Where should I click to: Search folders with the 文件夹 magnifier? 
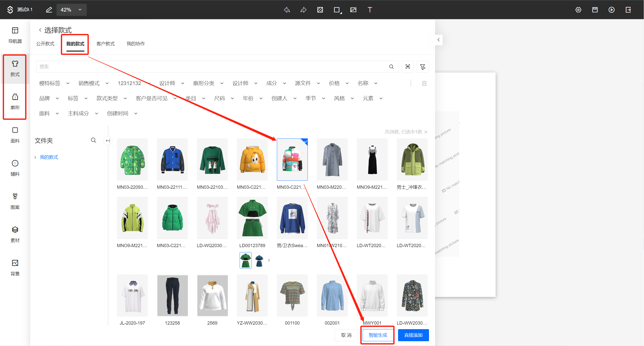coord(94,140)
